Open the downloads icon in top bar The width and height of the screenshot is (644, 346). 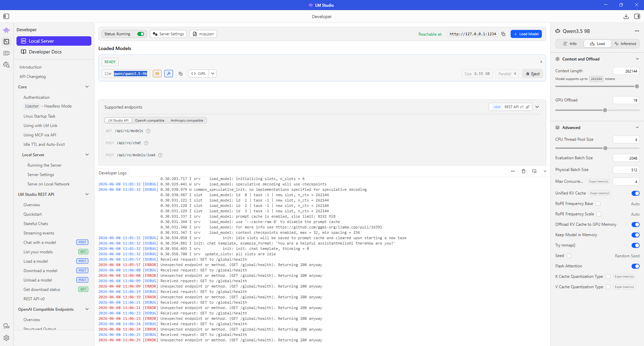(626, 16)
